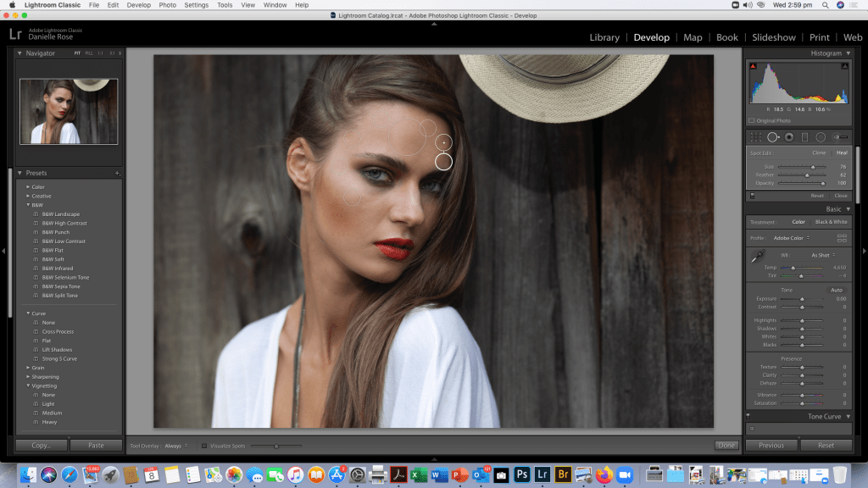Open the Photo menu
This screenshot has width=868, height=488.
[168, 5]
